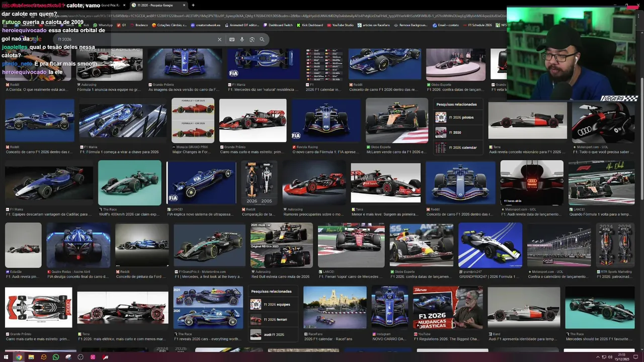Open YouTube 'F1 2026 Mudanças Drásticas' thumbnail
This screenshot has height=362, width=644.
[448, 308]
